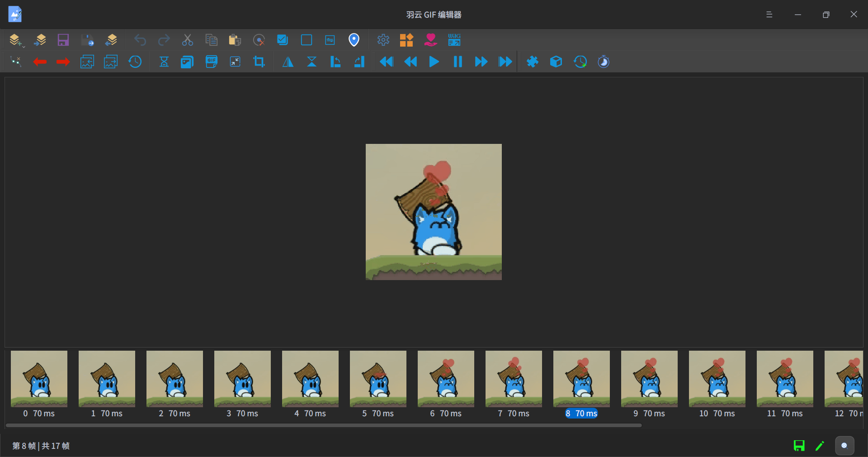The height and width of the screenshot is (457, 868).
Task: Open the settings panel
Action: coord(383,40)
